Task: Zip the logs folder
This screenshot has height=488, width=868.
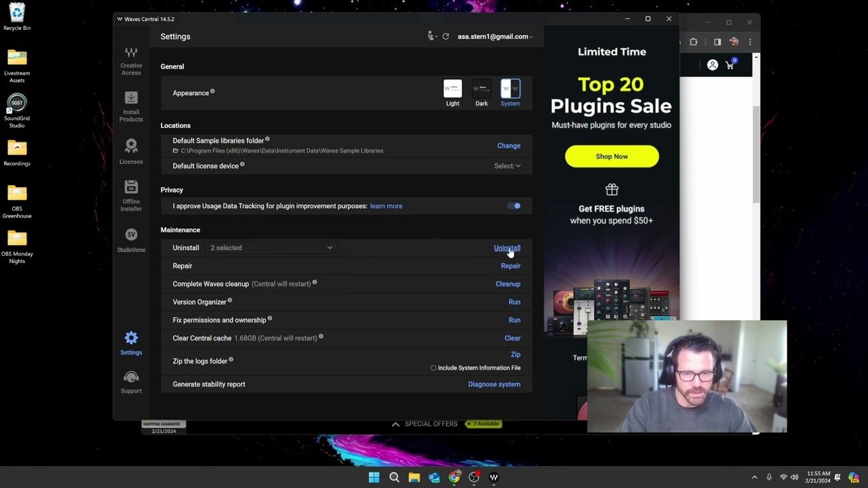Action: (515, 354)
